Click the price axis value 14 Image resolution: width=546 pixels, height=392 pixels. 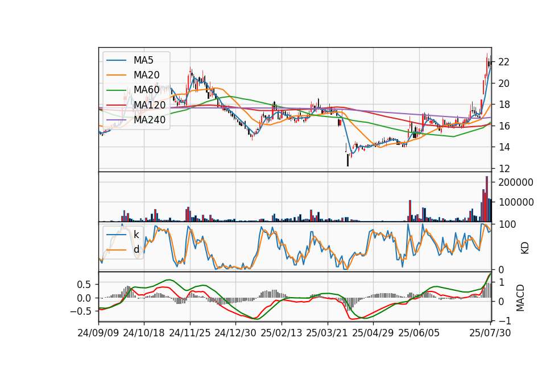pyautogui.click(x=504, y=147)
